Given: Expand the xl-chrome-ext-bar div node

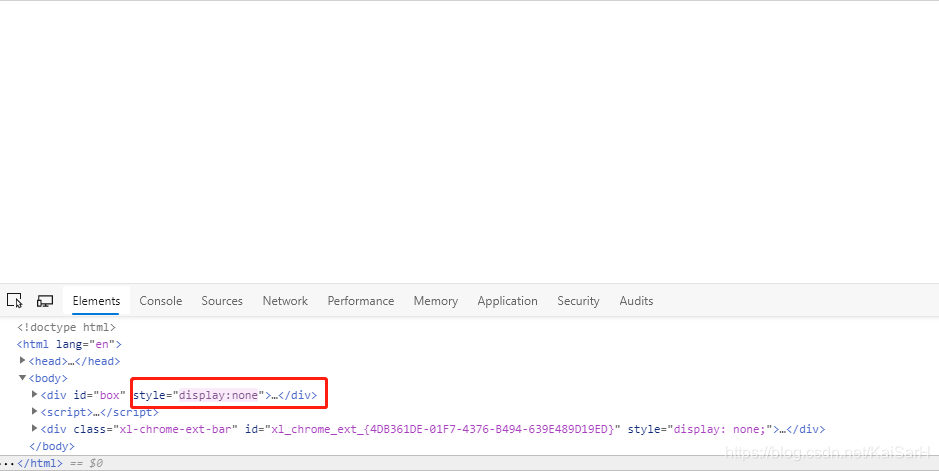Looking at the screenshot, I should tap(34, 428).
